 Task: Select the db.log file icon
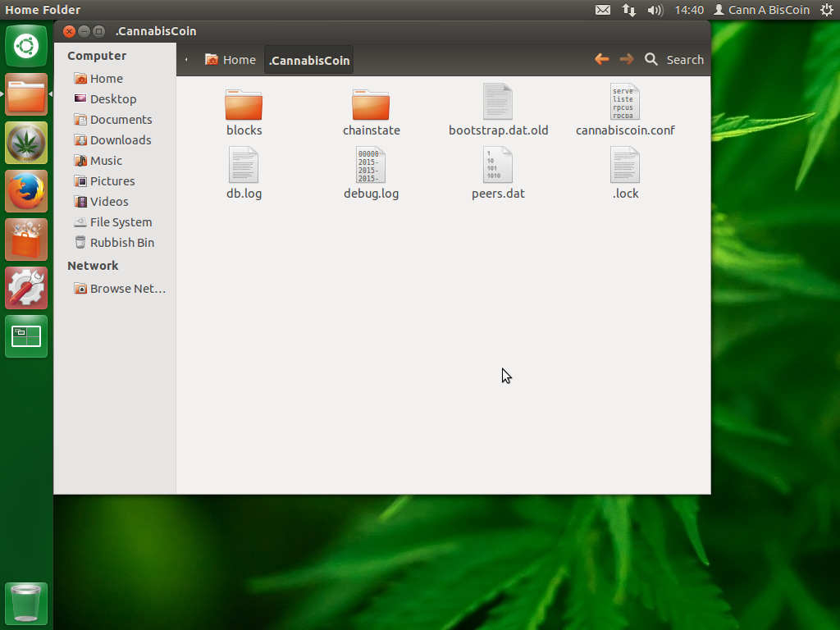point(244,165)
